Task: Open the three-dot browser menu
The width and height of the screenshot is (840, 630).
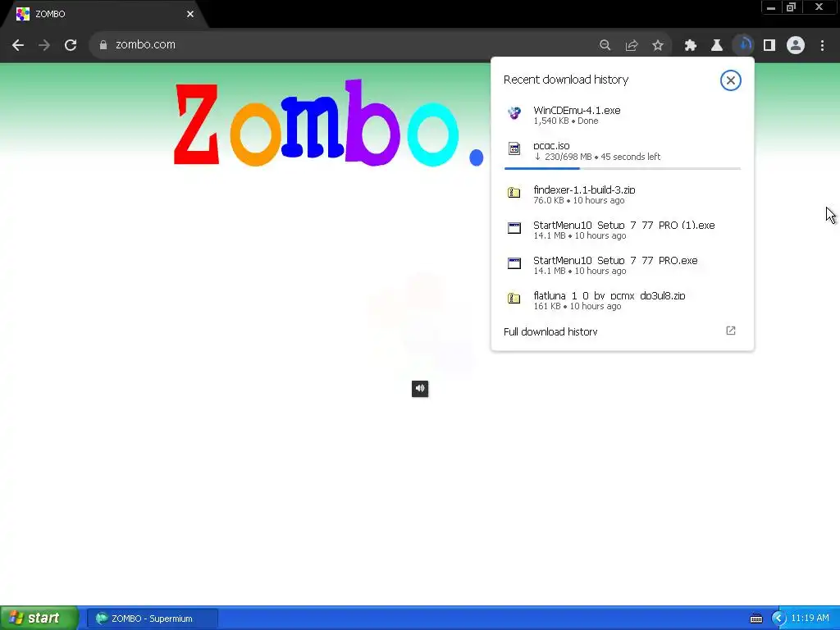Action: point(822,45)
